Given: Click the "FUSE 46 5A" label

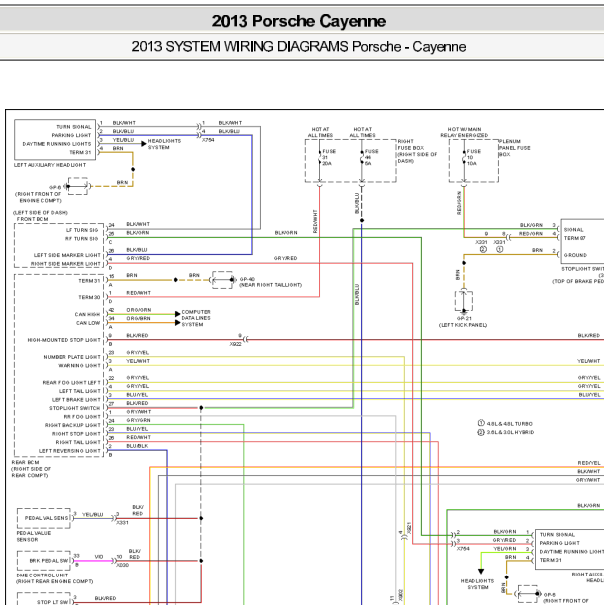Looking at the screenshot, I should [x=371, y=157].
